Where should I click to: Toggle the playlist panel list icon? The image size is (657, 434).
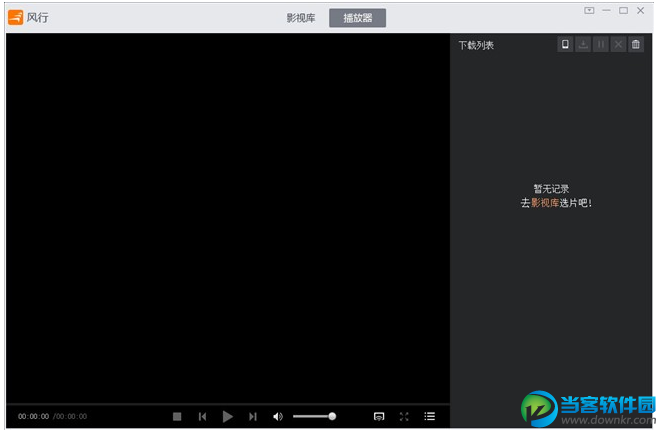[429, 416]
